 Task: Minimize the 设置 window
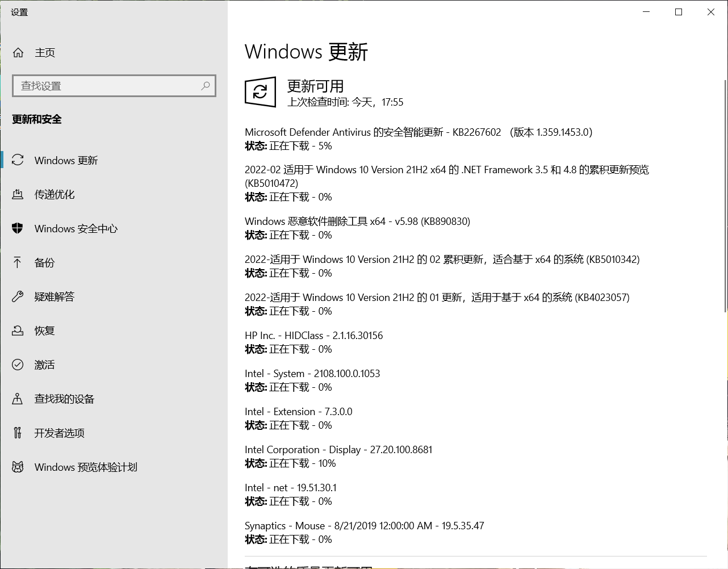click(x=646, y=12)
